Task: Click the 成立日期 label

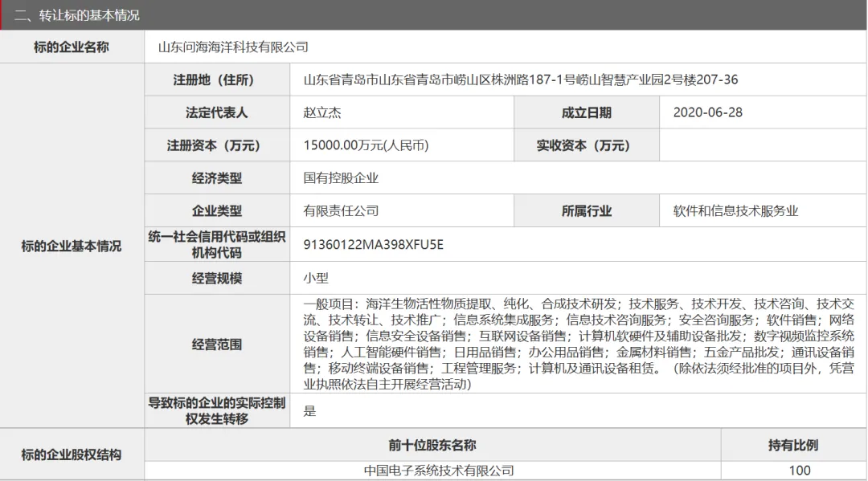Action: (x=586, y=112)
